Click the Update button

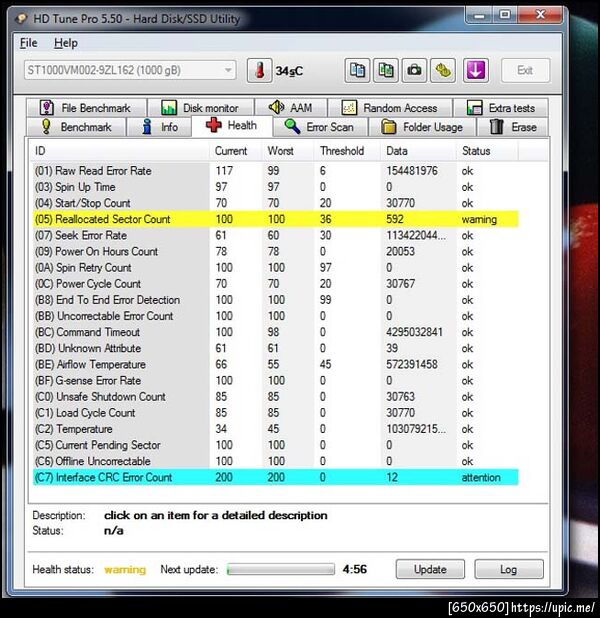pyautogui.click(x=430, y=569)
